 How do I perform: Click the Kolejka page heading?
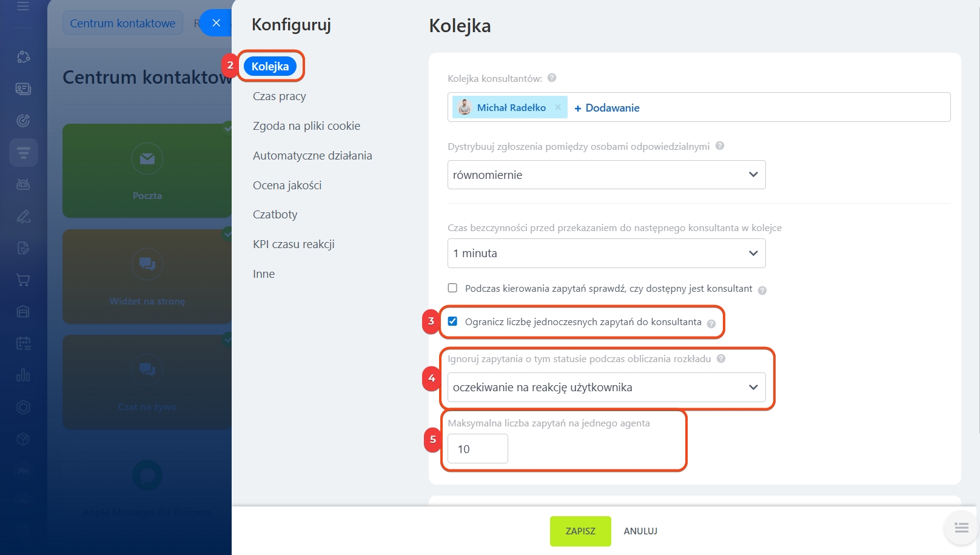coord(460,26)
